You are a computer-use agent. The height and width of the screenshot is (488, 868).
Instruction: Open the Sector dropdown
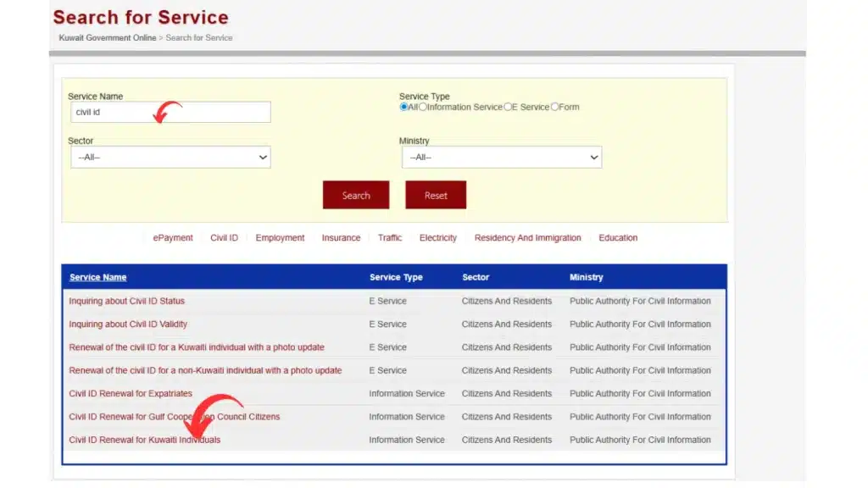170,157
